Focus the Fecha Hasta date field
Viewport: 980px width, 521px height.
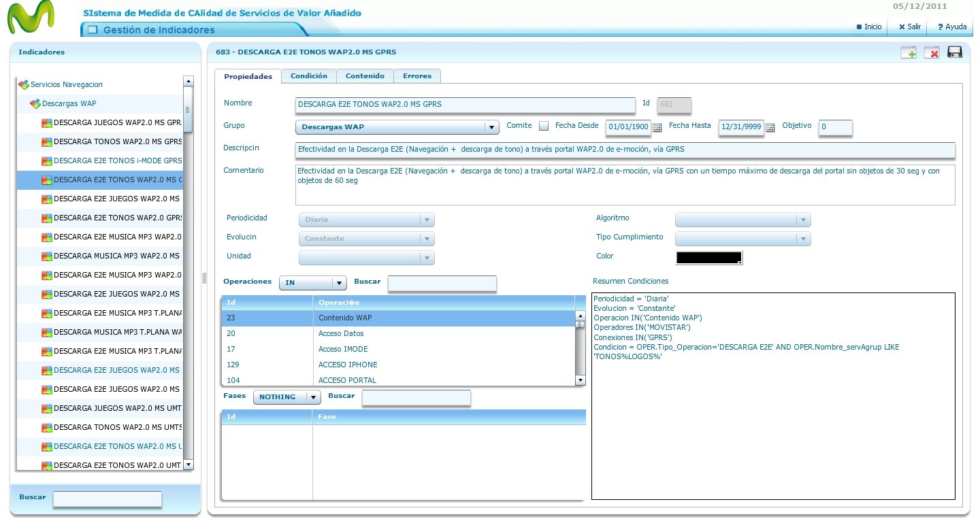tap(740, 127)
